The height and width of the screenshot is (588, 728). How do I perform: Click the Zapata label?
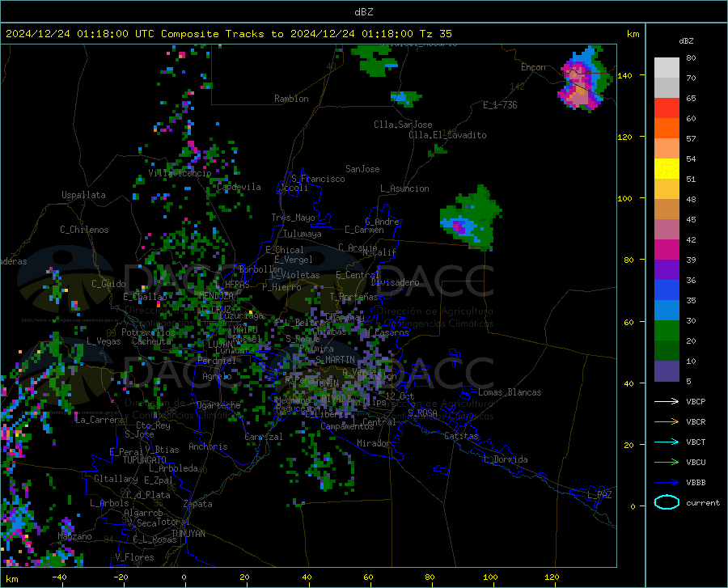click(198, 504)
